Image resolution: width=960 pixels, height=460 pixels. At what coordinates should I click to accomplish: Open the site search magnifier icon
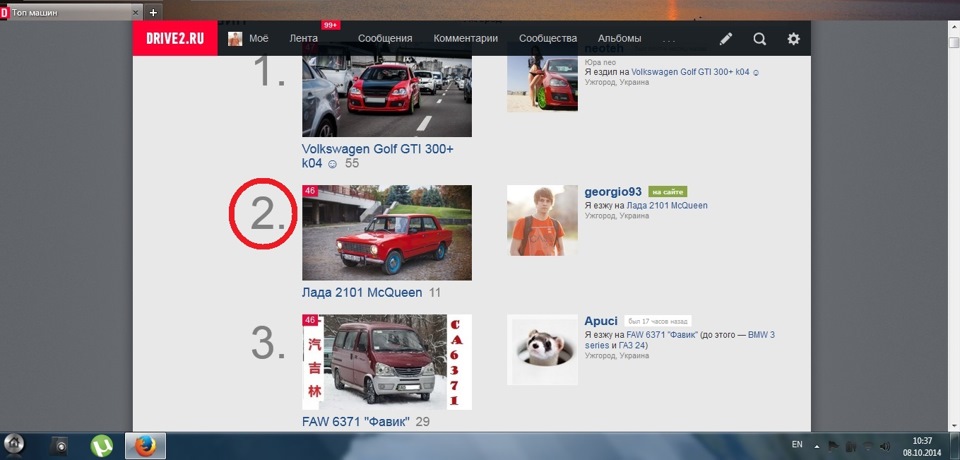click(x=759, y=39)
